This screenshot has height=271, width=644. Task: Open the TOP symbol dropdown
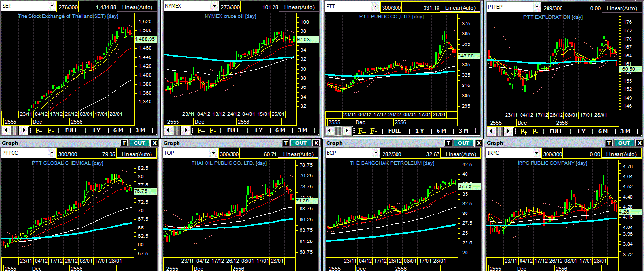[214, 153]
